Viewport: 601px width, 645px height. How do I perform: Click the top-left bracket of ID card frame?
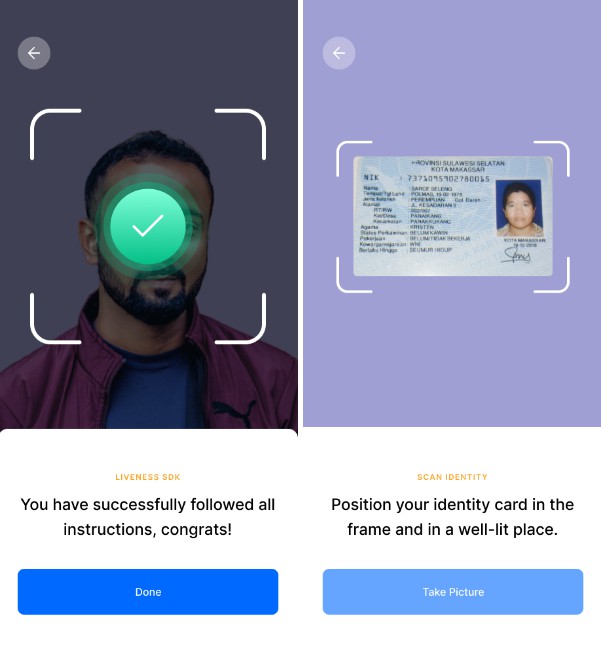[354, 159]
